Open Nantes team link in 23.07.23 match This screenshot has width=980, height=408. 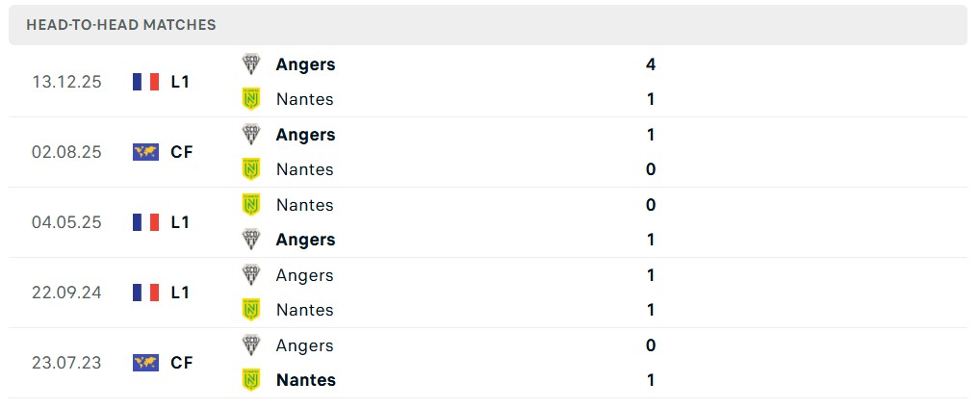pos(305,380)
